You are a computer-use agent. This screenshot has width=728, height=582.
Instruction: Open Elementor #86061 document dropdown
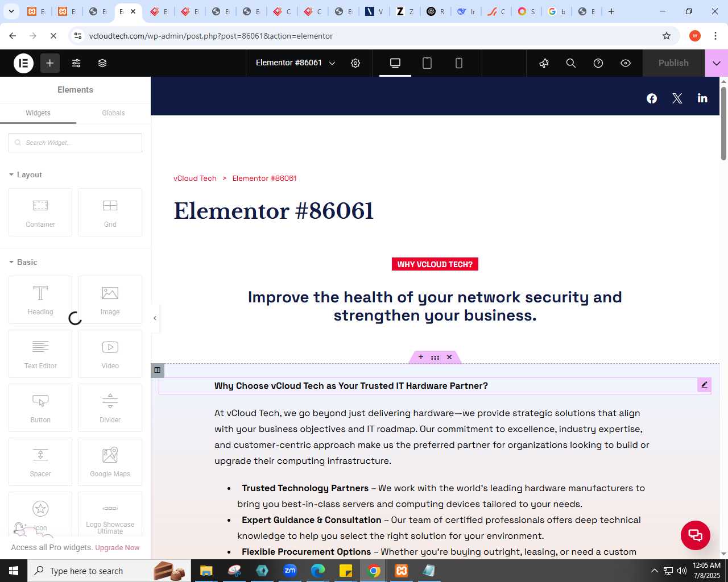[296, 63]
